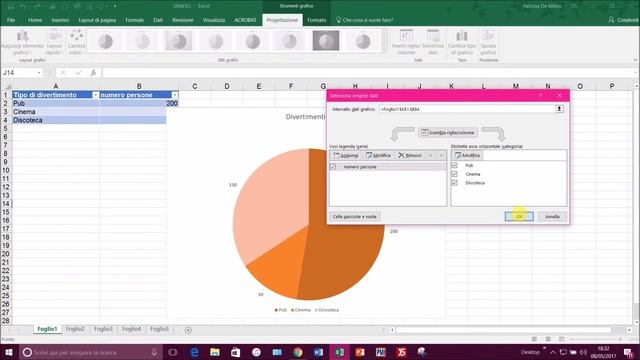Screen dimensions: 640x360
Task: Switch to the Home ribbon tab
Action: (35, 20)
